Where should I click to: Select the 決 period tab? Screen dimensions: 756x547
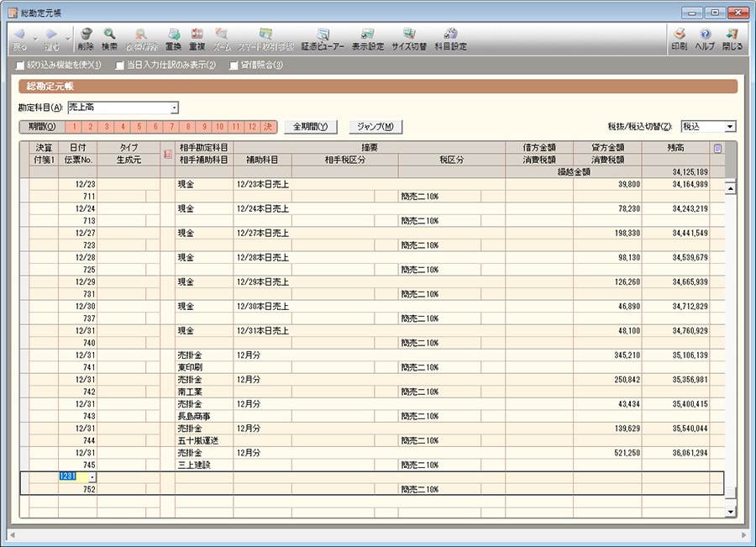click(268, 127)
